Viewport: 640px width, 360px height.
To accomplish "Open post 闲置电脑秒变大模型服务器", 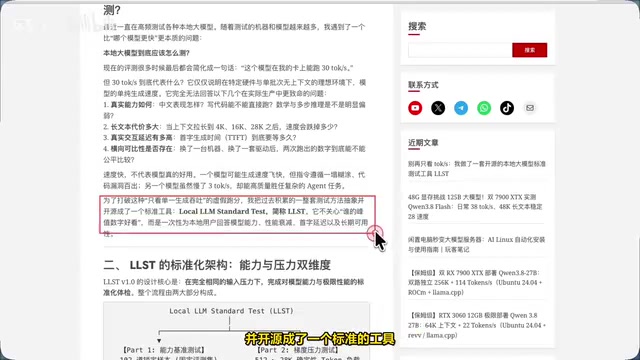I will point(476,244).
